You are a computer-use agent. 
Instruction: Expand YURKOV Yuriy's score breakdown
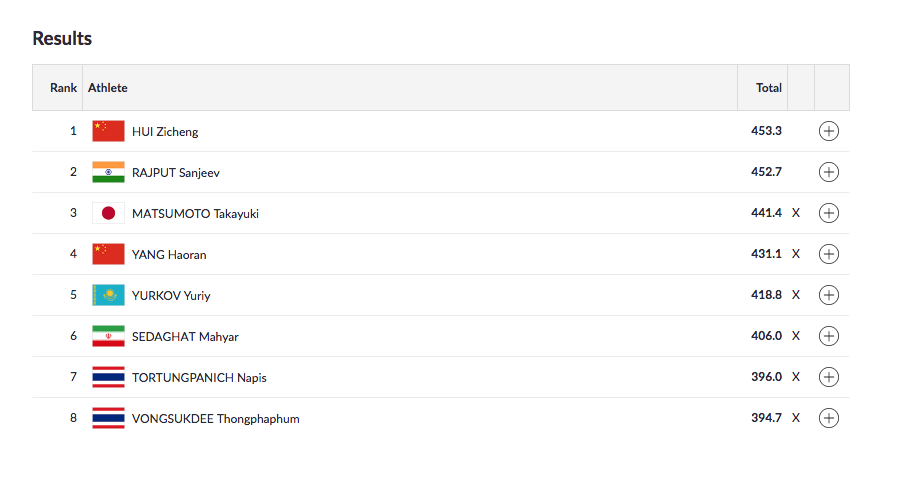(828, 295)
